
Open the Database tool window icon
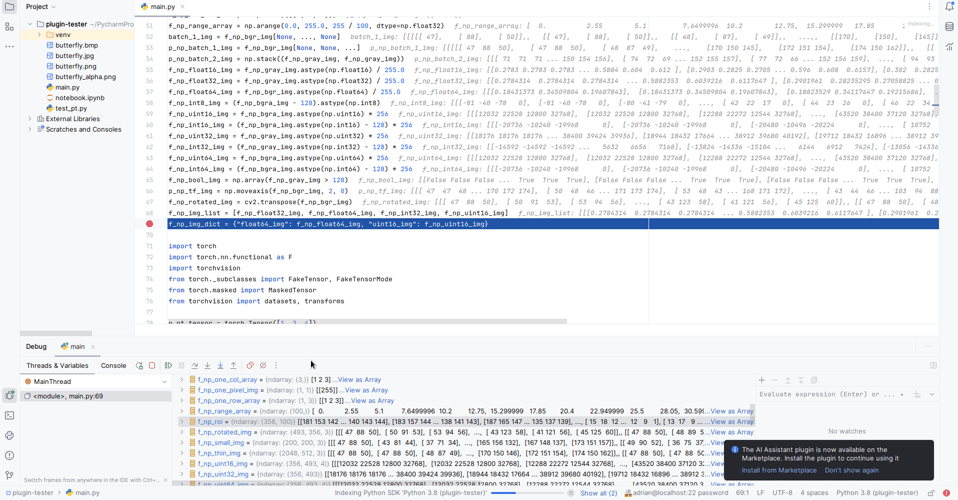pyautogui.click(x=949, y=26)
